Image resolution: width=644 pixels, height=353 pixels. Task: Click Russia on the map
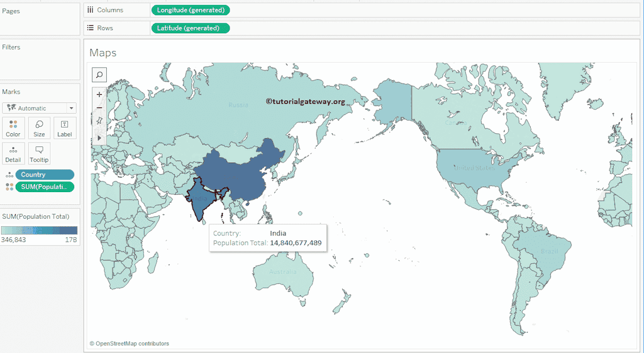point(238,105)
